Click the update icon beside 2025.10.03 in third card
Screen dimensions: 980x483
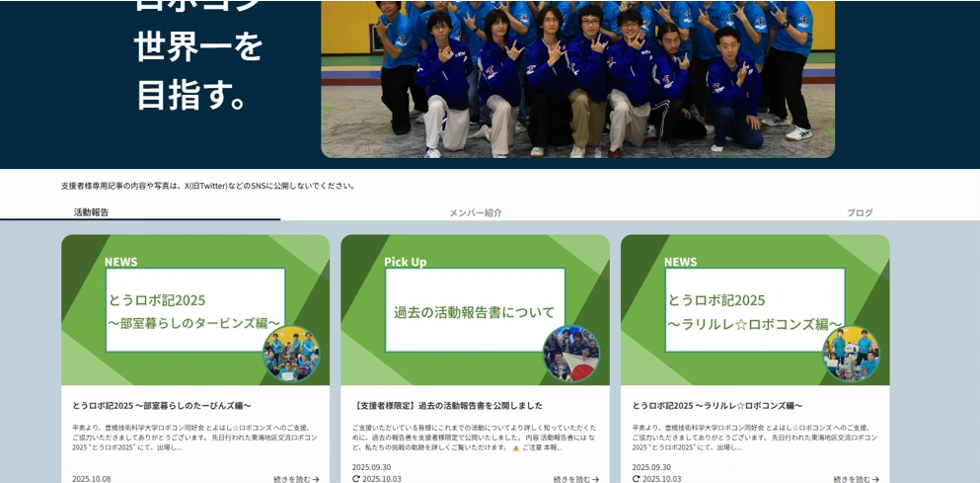point(637,479)
